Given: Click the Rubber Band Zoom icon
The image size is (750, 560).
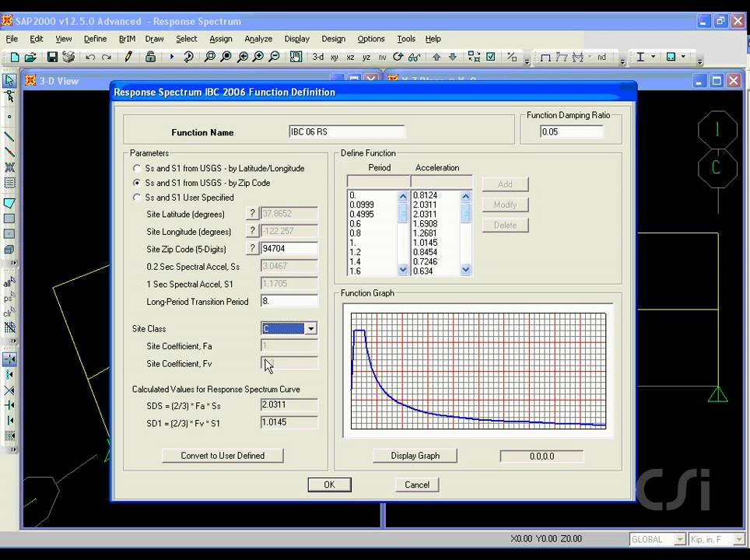Looking at the screenshot, I should pos(209,57).
